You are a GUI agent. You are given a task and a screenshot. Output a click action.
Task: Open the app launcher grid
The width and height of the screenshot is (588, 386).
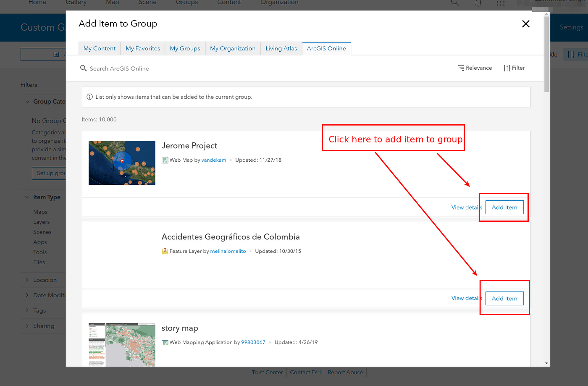pyautogui.click(x=500, y=3)
